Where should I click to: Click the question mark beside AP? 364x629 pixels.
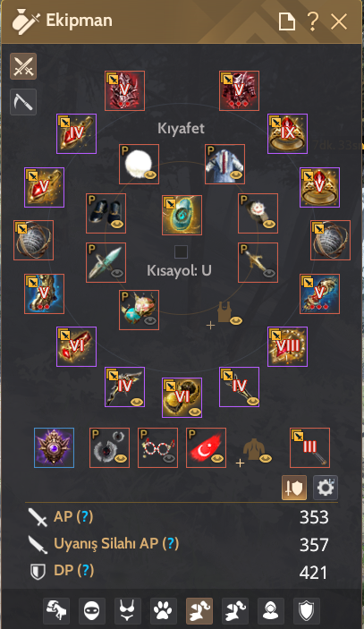(85, 516)
